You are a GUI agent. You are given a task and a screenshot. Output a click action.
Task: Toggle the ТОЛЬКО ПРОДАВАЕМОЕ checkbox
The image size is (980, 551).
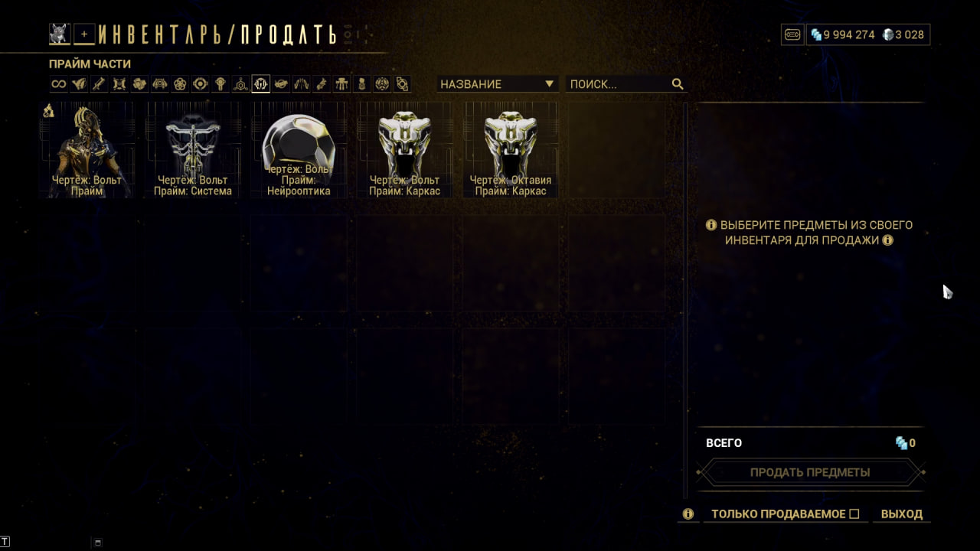point(854,514)
